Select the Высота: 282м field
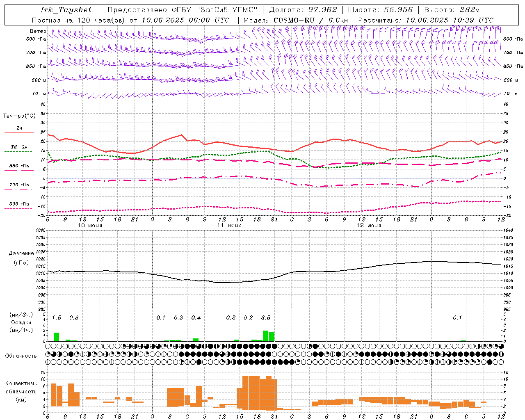The image size is (525, 420). pos(452,10)
